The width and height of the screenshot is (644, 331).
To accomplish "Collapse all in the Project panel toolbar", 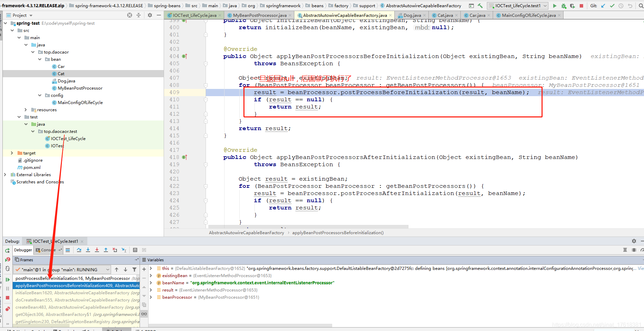I will [x=139, y=15].
